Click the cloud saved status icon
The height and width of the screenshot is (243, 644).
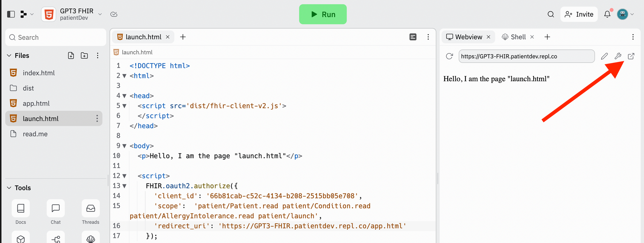(x=114, y=14)
